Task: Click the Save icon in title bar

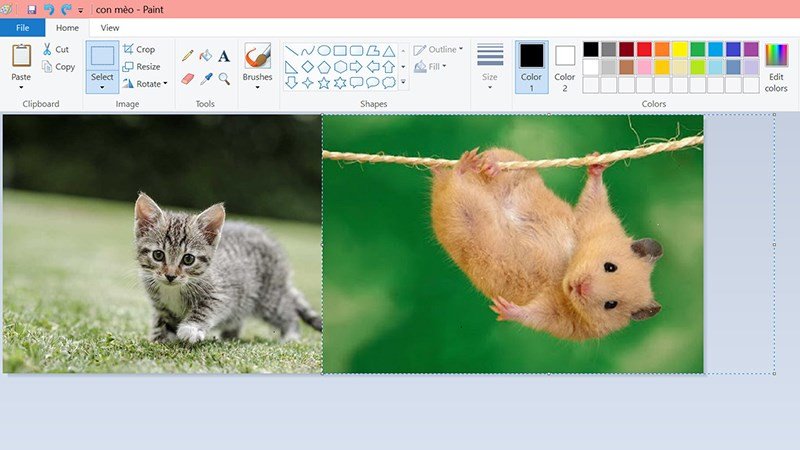Action: click(x=33, y=9)
